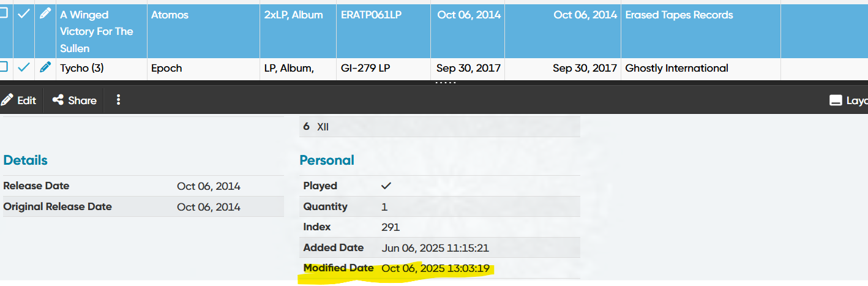Toggle the Played checkmark under Personal
The image size is (868, 286).
pos(386,186)
